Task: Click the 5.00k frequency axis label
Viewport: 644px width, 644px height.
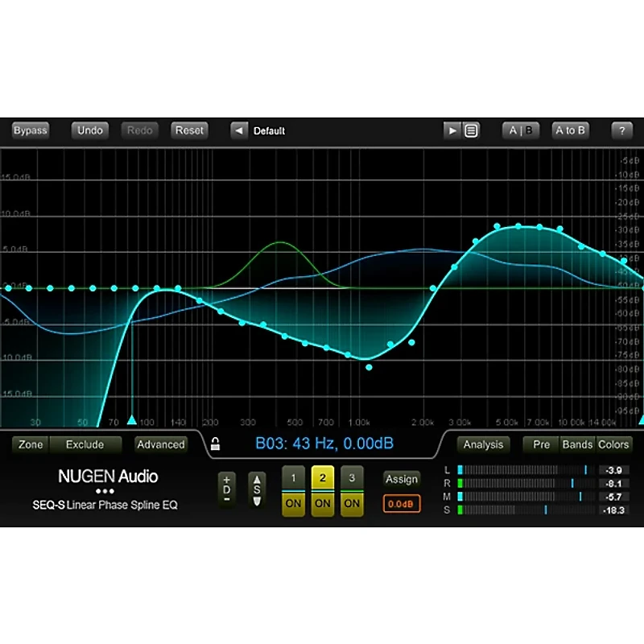Action: coord(507,422)
